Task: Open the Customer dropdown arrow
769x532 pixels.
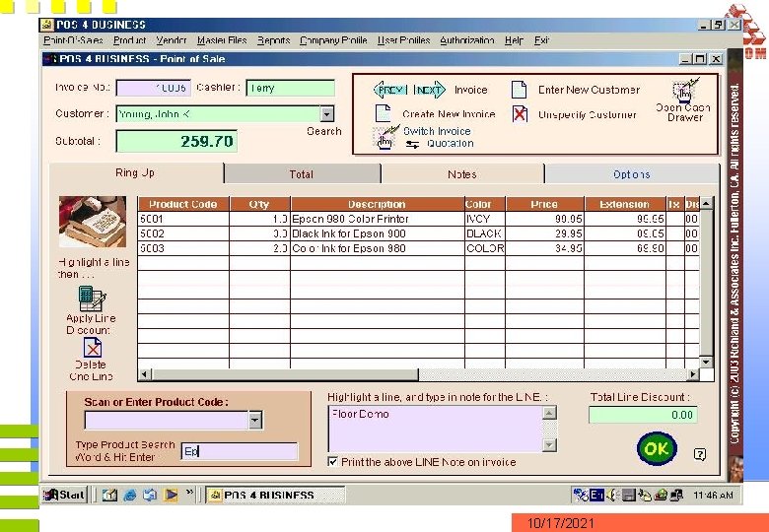Action: click(x=326, y=114)
